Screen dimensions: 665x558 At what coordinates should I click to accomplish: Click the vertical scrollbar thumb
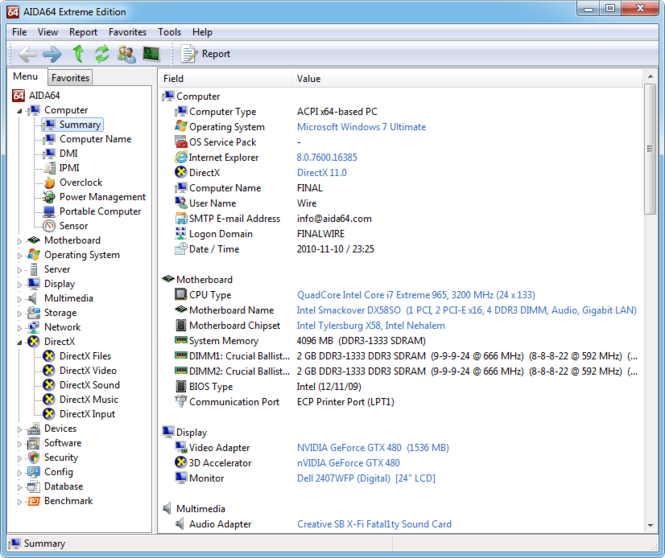650,149
